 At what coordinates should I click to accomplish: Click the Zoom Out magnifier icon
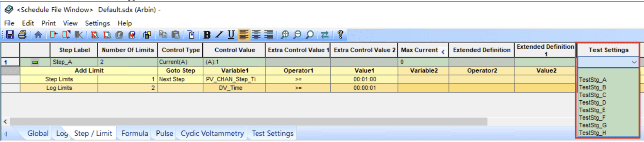coord(297,34)
